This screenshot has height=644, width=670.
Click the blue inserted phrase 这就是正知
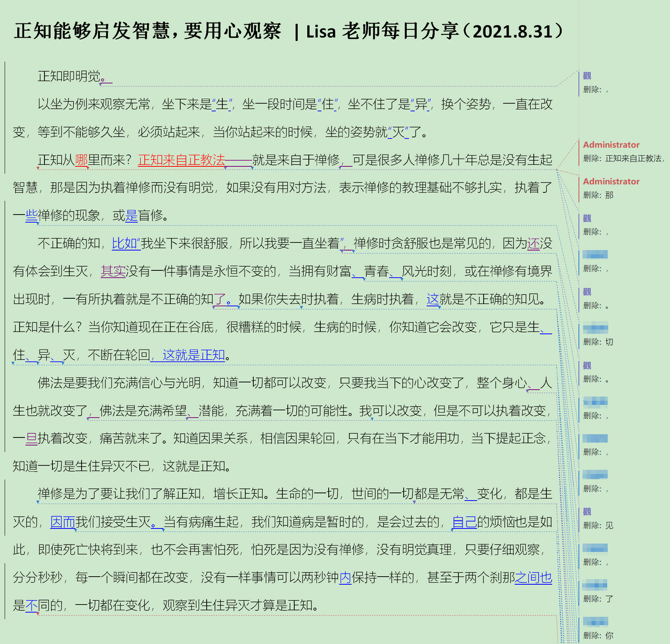(x=193, y=355)
